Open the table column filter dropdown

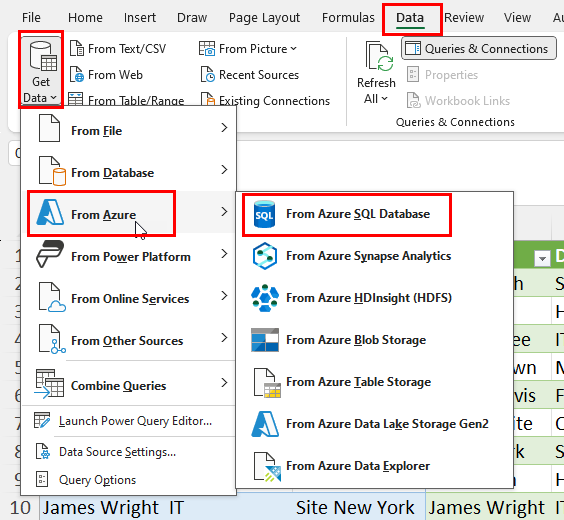click(x=542, y=258)
